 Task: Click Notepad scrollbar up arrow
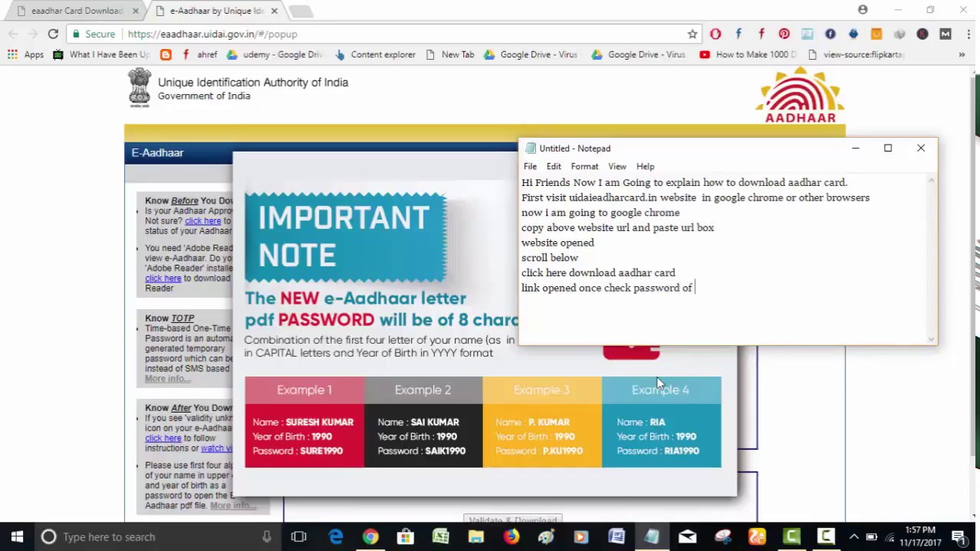[x=931, y=181]
